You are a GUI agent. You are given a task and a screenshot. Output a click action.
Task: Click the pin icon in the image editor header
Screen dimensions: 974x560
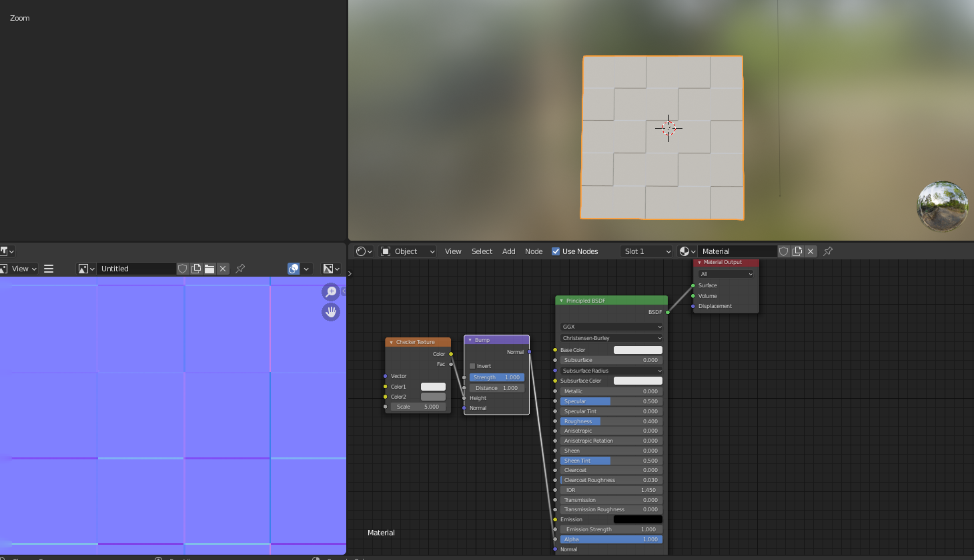[x=240, y=269]
